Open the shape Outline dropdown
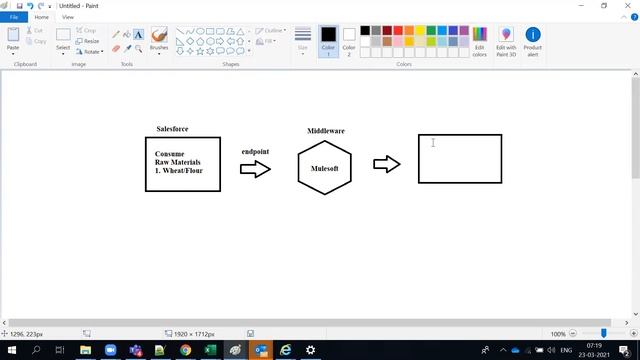The width and height of the screenshot is (640, 360). (271, 31)
